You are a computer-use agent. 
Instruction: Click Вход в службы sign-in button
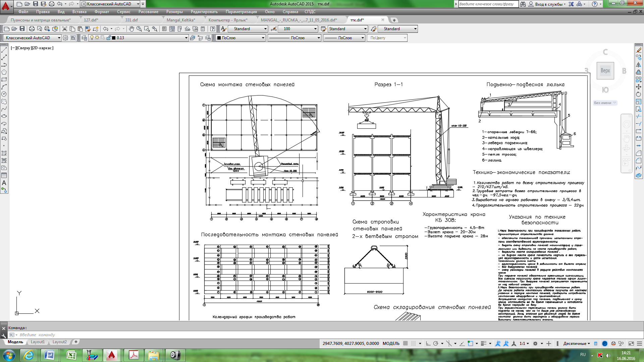[547, 4]
